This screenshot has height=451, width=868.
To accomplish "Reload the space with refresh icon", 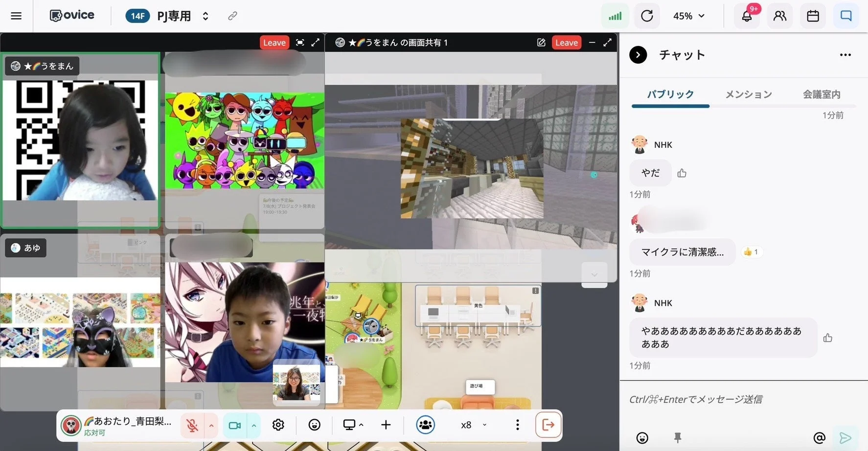I will pos(647,16).
